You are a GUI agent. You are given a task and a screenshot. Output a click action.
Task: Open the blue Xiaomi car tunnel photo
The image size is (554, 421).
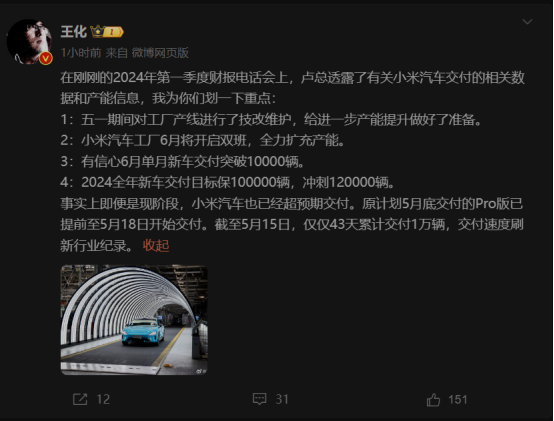point(134,320)
